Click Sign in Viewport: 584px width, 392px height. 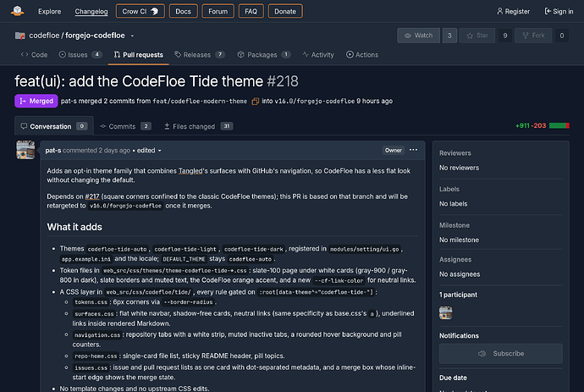(559, 12)
